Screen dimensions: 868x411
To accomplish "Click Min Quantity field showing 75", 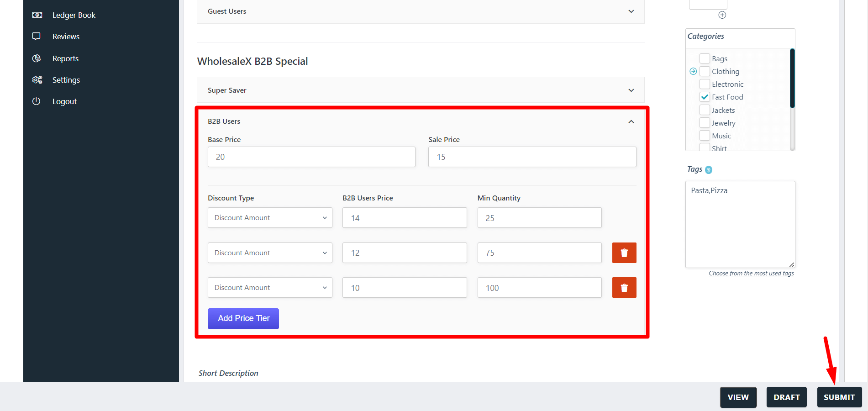I will coord(540,253).
